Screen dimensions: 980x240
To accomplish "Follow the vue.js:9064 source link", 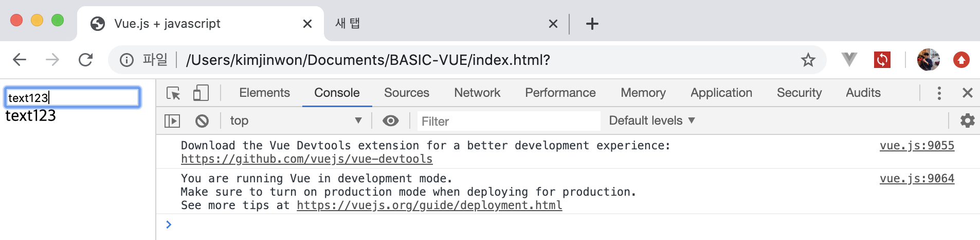I will point(916,179).
